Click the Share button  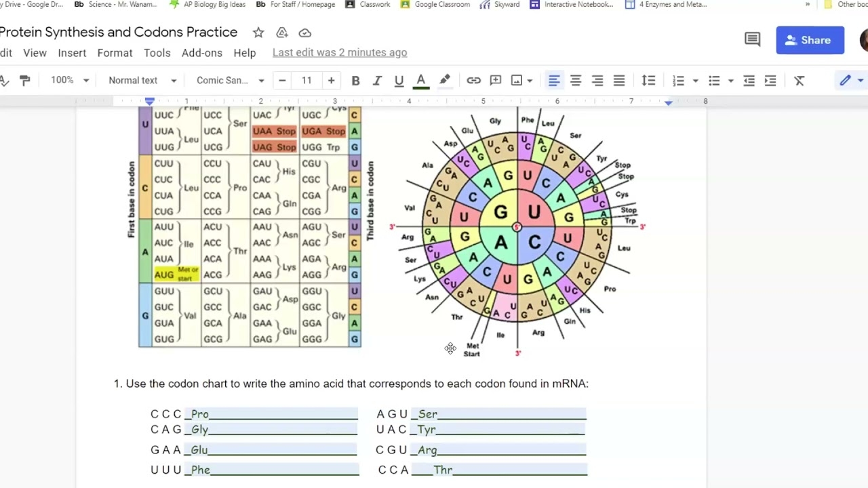pos(810,40)
